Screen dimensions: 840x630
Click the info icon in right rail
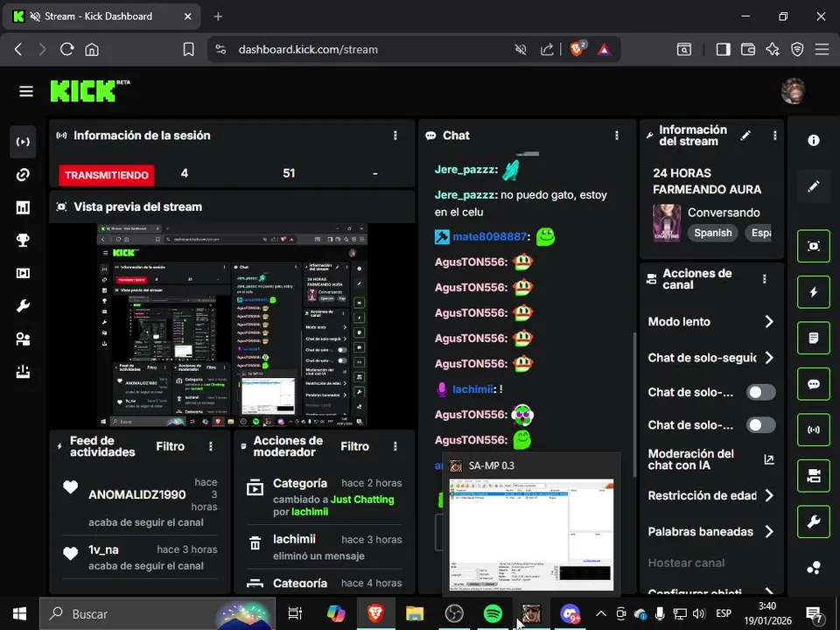click(813, 140)
